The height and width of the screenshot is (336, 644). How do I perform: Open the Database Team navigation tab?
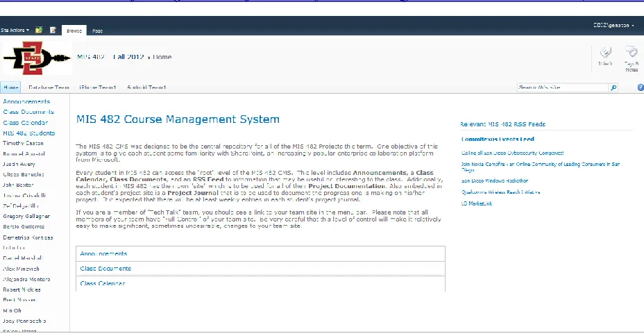pyautogui.click(x=49, y=87)
